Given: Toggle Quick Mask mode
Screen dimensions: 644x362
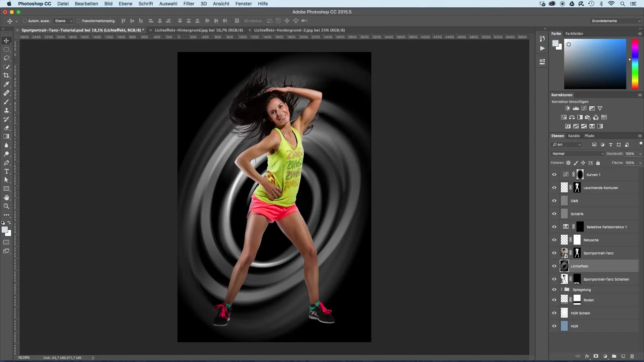Looking at the screenshot, I should (6, 242).
